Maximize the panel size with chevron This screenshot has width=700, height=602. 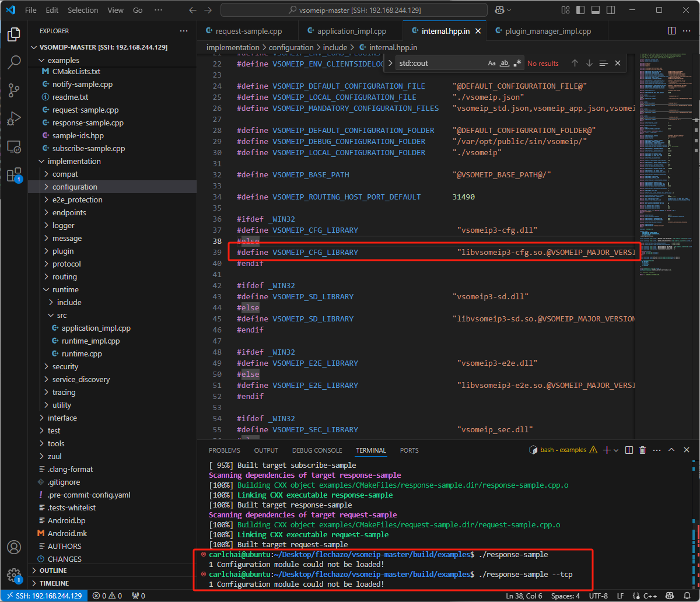point(672,450)
